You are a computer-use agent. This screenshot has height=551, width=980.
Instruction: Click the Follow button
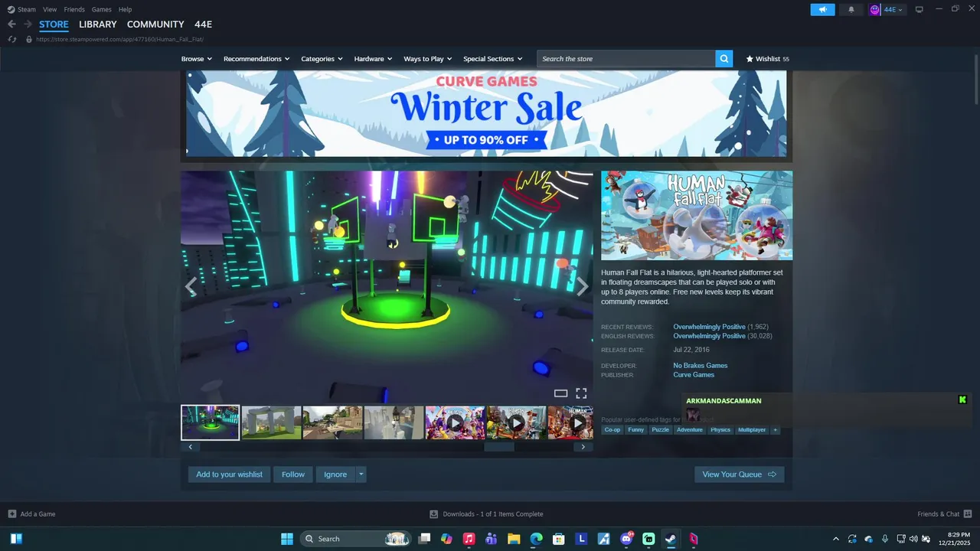[293, 474]
